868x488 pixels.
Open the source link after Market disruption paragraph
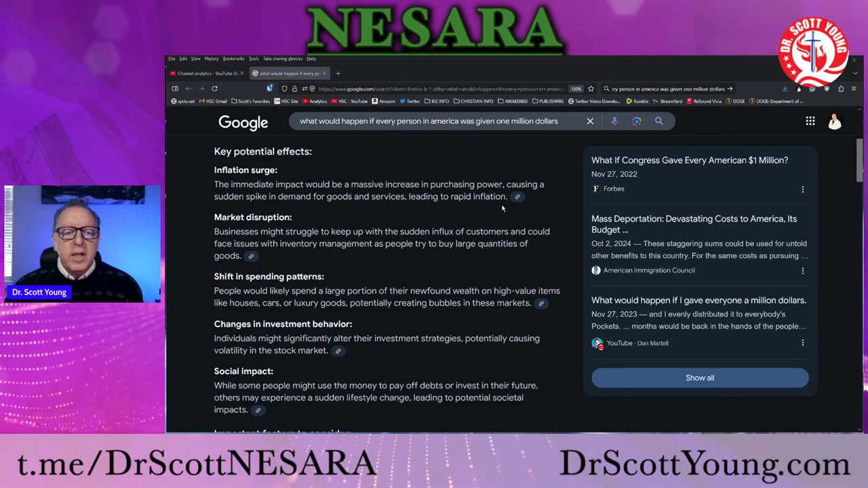coord(251,256)
